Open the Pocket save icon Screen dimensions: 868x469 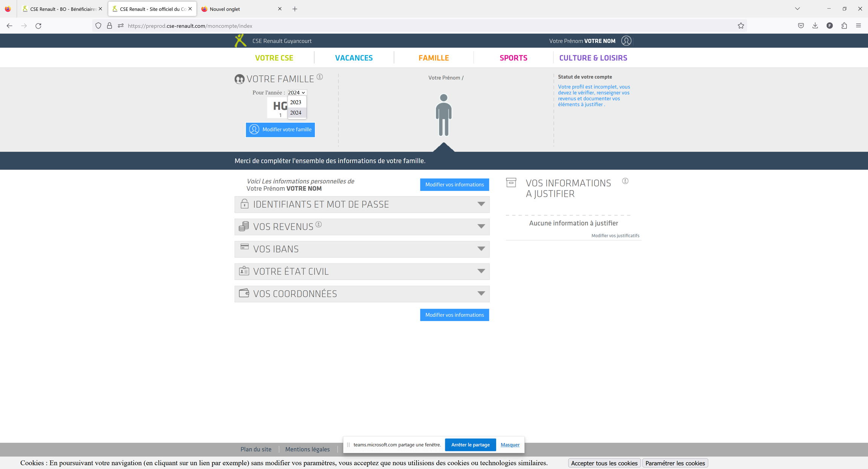pos(801,26)
